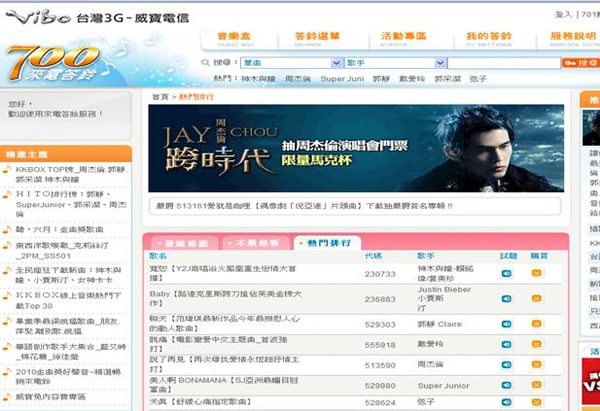Click the music note beside KKBOX TOP榜
Image resolution: width=600 pixels, height=411 pixels.
7,170
